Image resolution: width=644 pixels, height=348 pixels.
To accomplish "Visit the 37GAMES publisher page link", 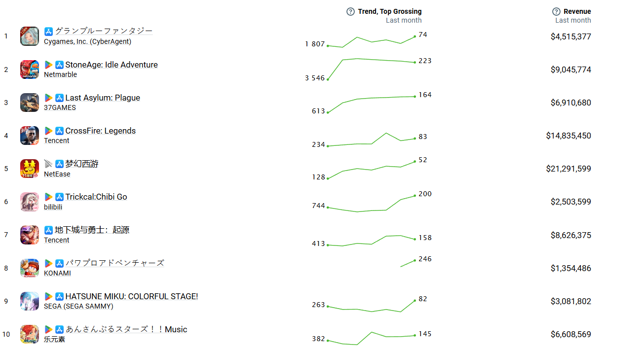I will [60, 107].
